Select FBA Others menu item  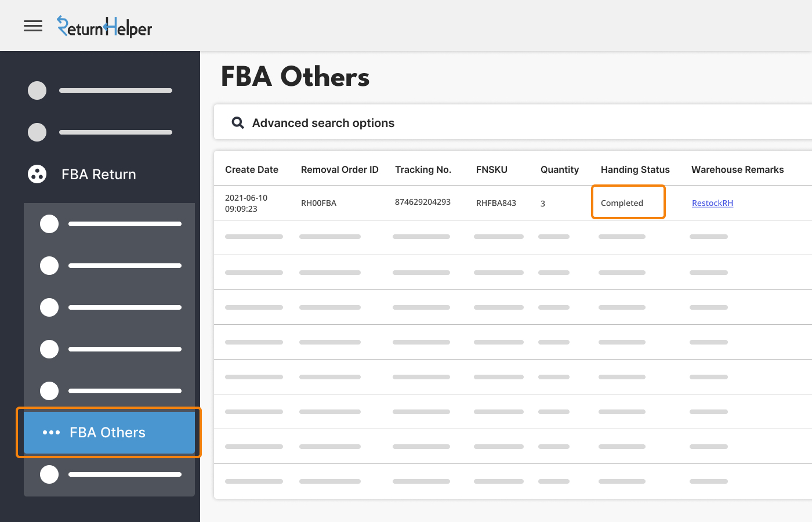pos(108,433)
